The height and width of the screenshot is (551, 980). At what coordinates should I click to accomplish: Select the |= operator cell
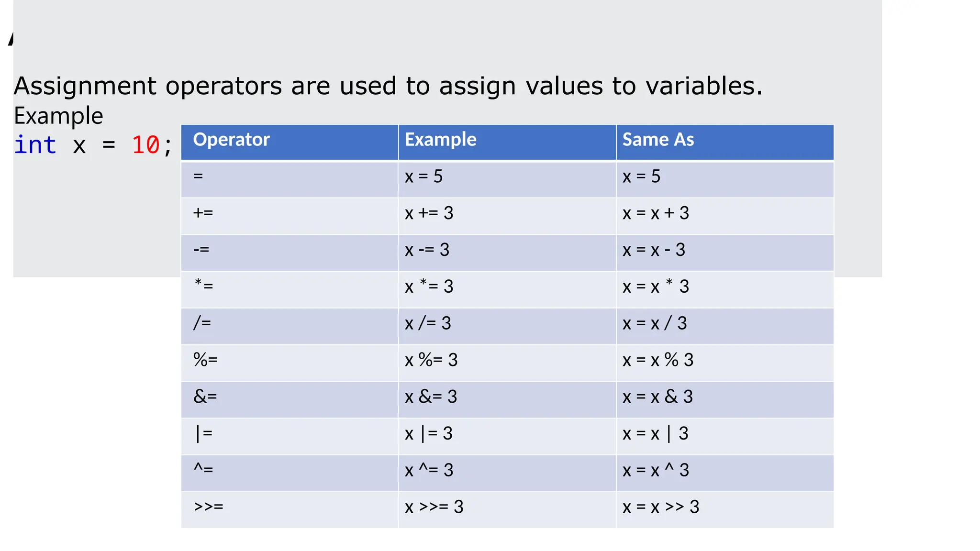204,434
